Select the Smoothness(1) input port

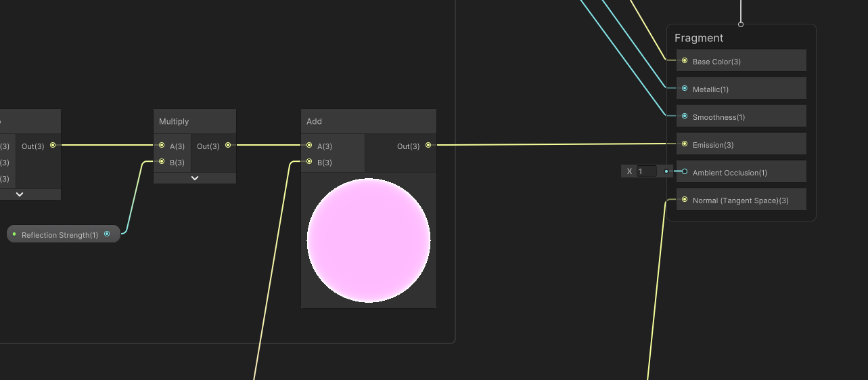pos(685,117)
